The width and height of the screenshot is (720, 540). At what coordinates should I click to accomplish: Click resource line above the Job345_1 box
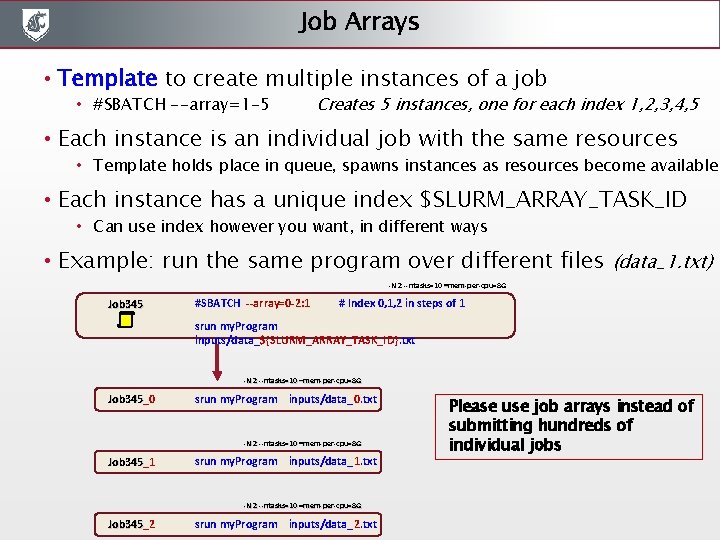[303, 444]
